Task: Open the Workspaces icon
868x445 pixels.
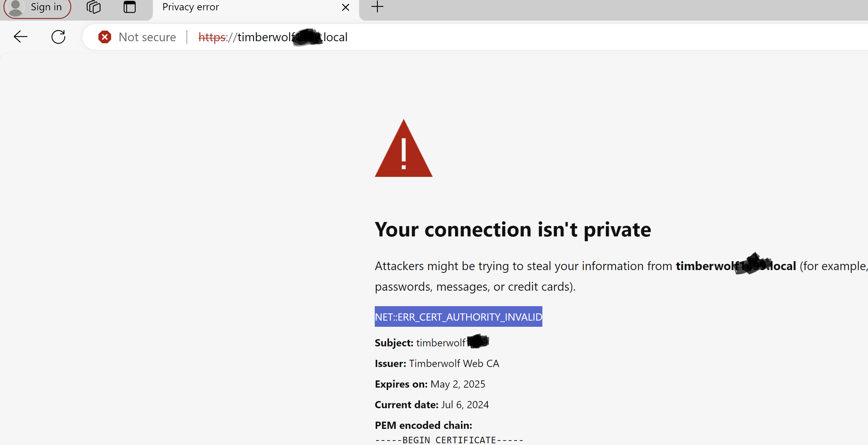Action: point(93,7)
